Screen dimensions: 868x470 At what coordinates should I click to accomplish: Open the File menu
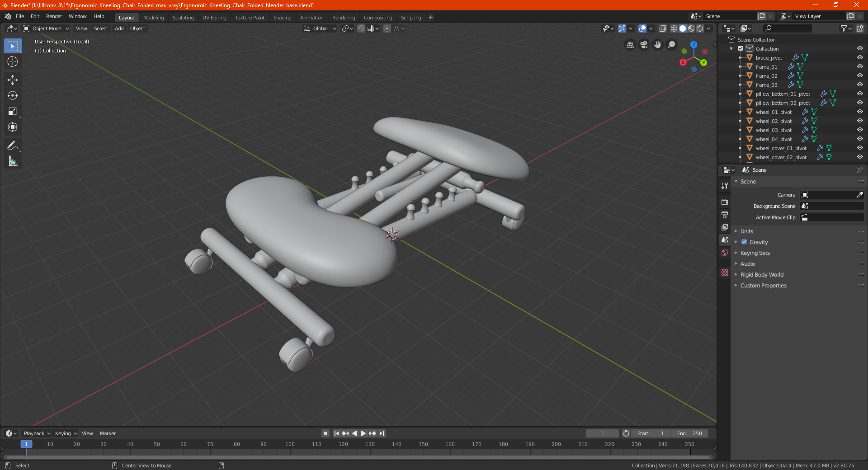[20, 16]
